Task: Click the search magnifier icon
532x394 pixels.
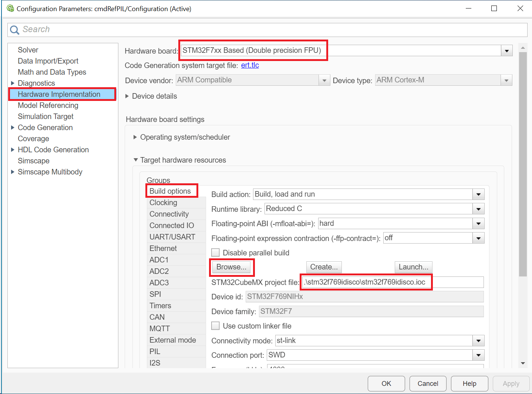Action: click(14, 30)
